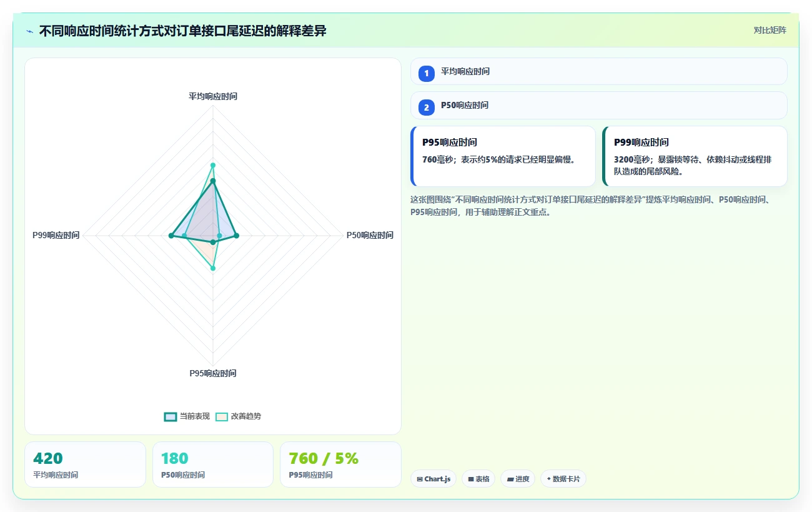This screenshot has width=812, height=512.
Task: Open the P95响应时间 760毫秒 card
Action: tap(503, 156)
